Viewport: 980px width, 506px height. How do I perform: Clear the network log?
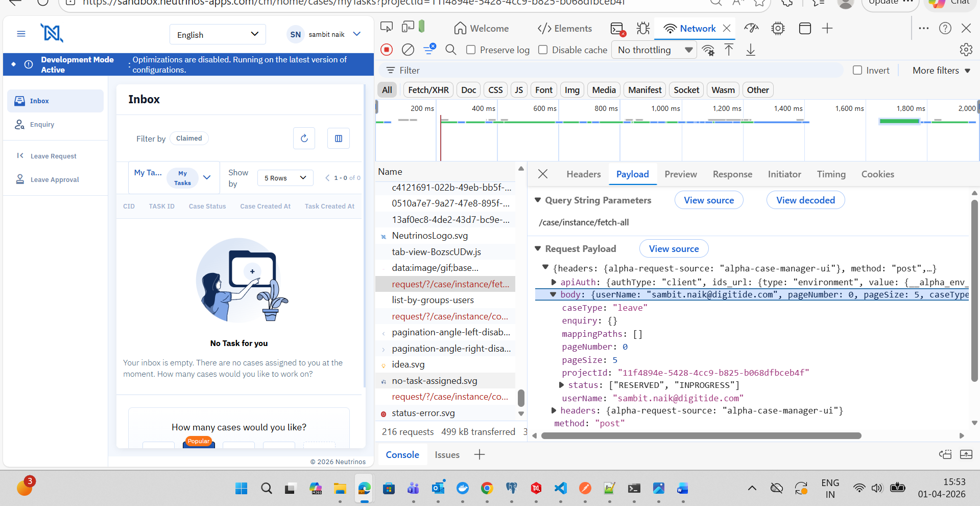[x=408, y=50]
